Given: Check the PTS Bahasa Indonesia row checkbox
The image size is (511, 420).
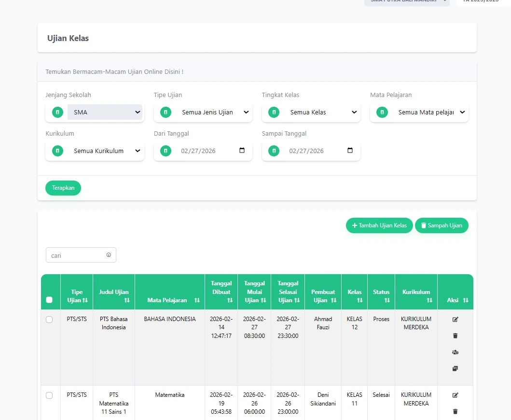Looking at the screenshot, I should 49,320.
